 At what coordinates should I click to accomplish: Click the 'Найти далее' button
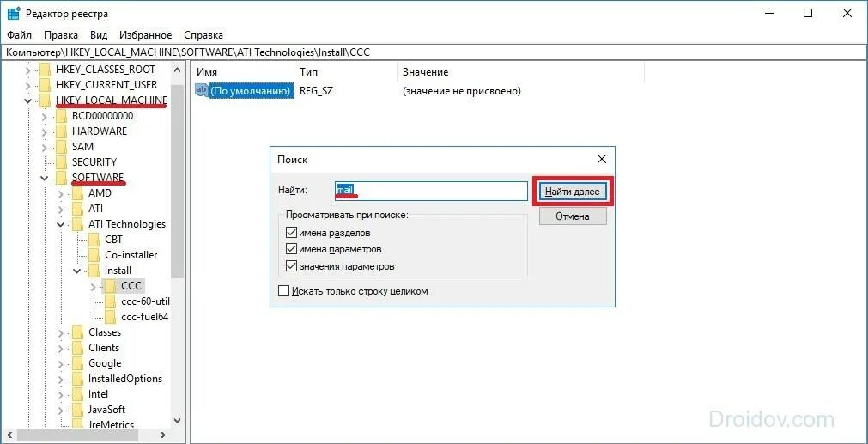click(x=573, y=192)
